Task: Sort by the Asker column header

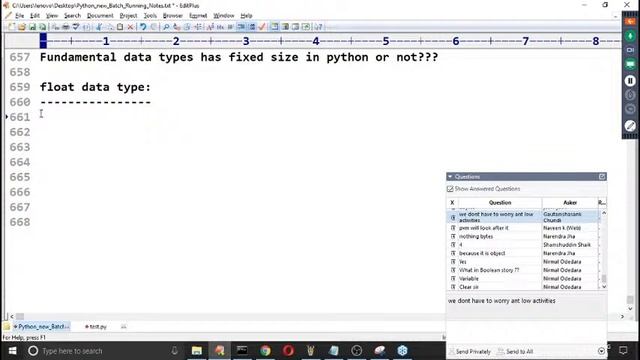Action: [x=570, y=202]
